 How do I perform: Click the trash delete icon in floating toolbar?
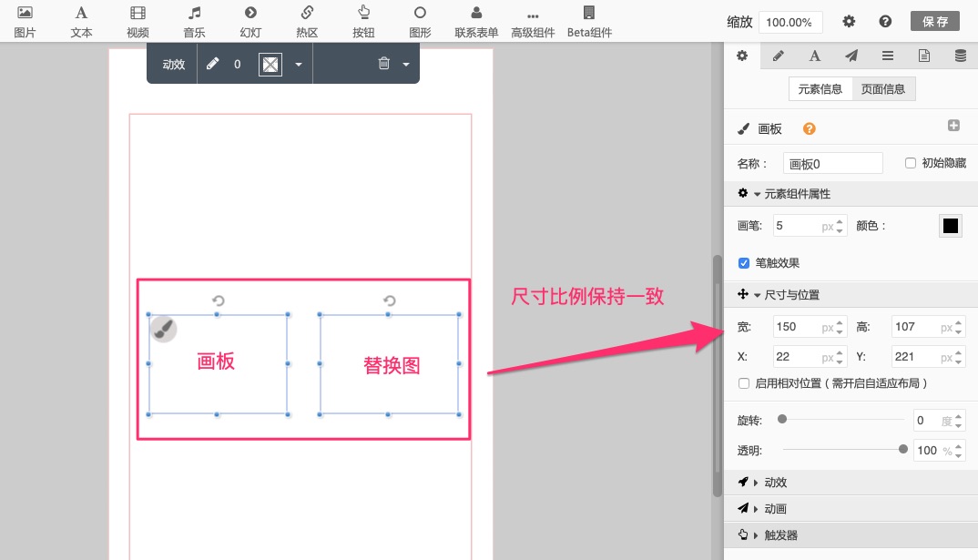(x=384, y=64)
